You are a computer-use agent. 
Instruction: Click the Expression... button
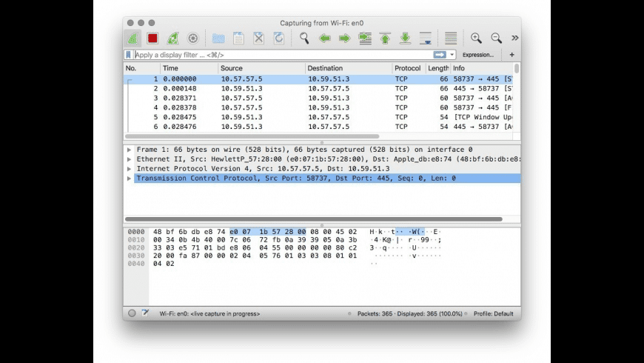[x=478, y=55]
